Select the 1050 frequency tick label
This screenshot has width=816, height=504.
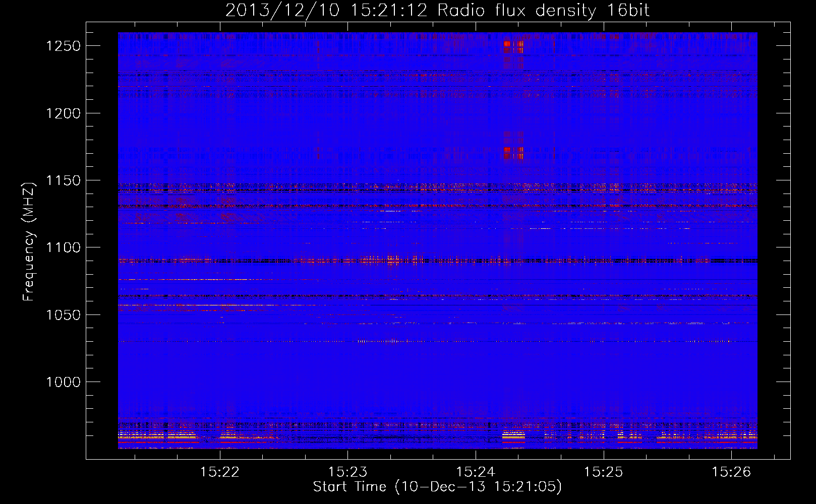[x=63, y=315]
